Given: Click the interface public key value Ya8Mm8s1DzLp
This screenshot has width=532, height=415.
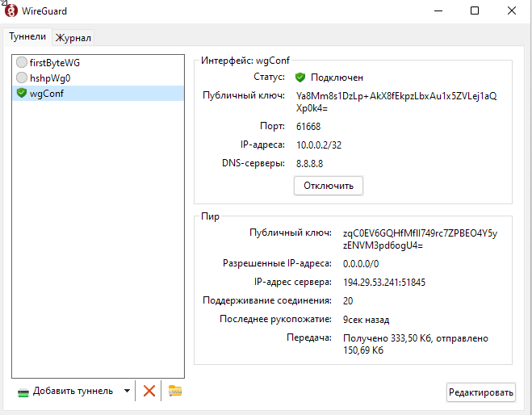Looking at the screenshot, I should point(396,102).
